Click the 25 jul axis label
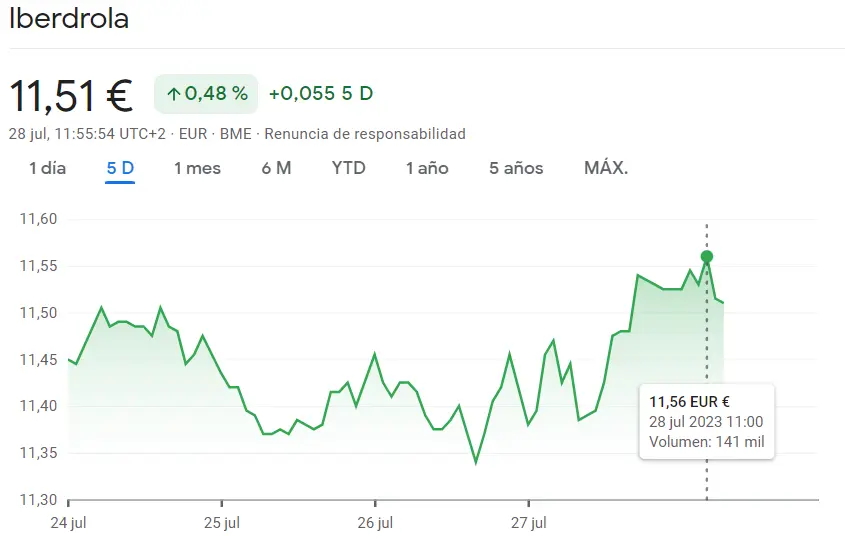This screenshot has height=547, width=845. (x=222, y=523)
